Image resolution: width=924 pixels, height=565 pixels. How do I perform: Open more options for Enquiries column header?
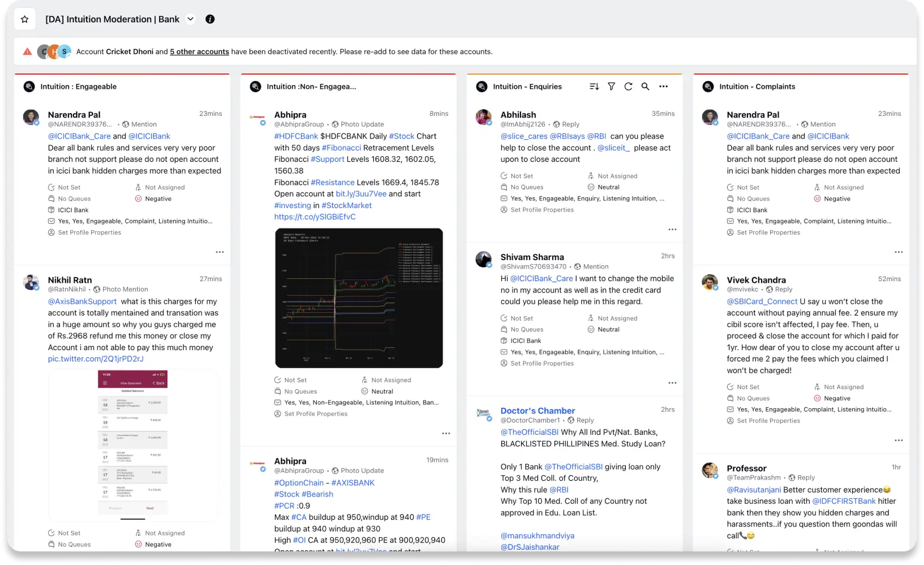(664, 87)
